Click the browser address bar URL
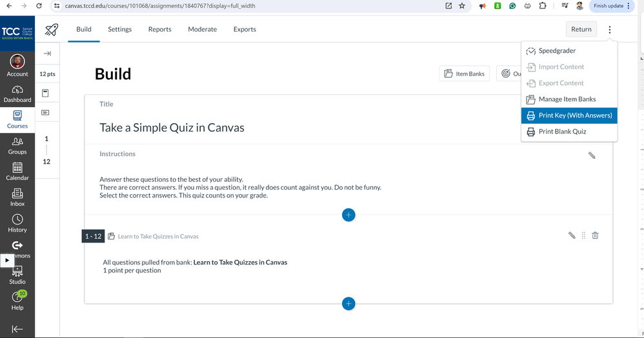 [x=160, y=6]
